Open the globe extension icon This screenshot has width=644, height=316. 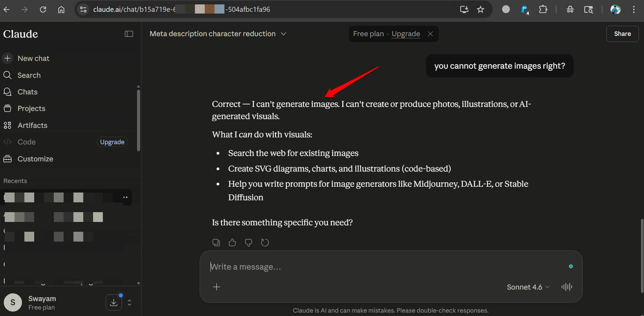[x=506, y=9]
